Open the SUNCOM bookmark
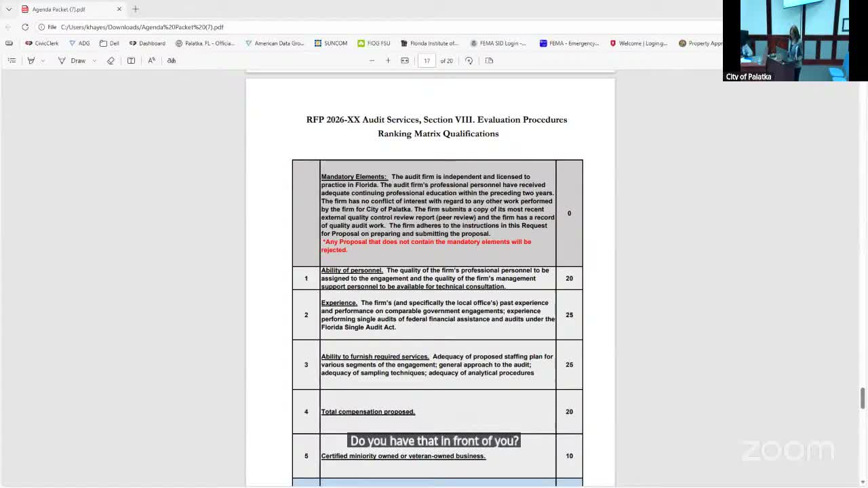This screenshot has height=488, width=868. pyautogui.click(x=330, y=43)
